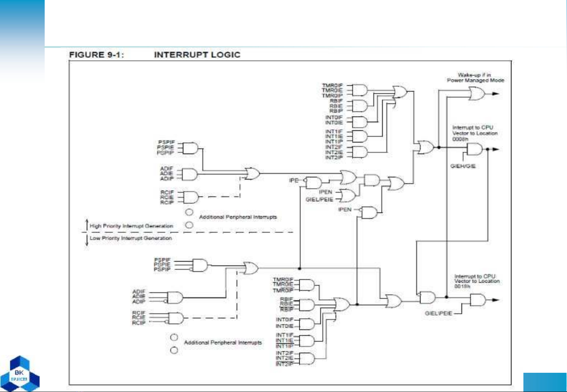Select the 'INTERRUPT LOGIC' heading
Image resolution: width=567 pixels, height=392 pixels.
click(197, 55)
